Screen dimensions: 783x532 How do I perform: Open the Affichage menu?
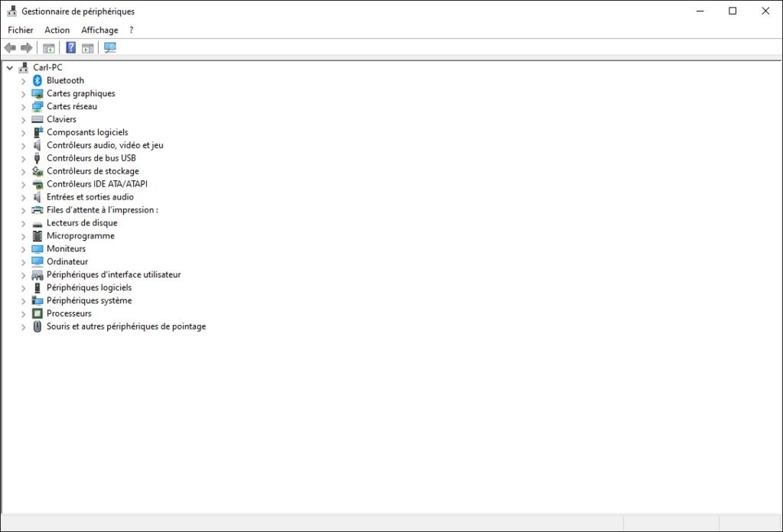[100, 30]
